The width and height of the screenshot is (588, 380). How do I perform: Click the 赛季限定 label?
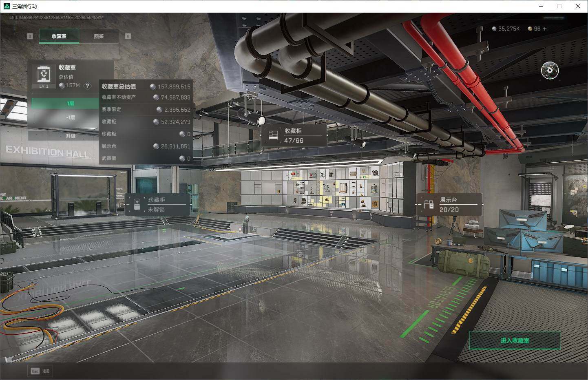[111, 110]
